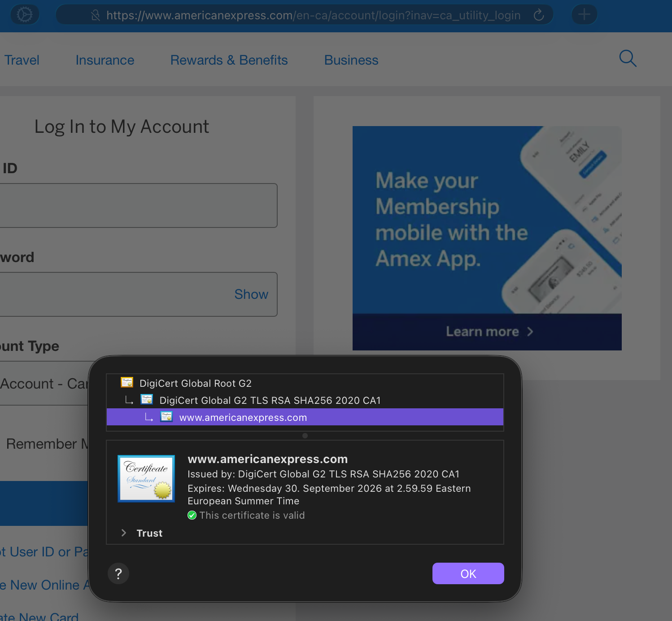This screenshot has height=621, width=672.
Task: Click the search magnifier icon
Action: coord(628,59)
